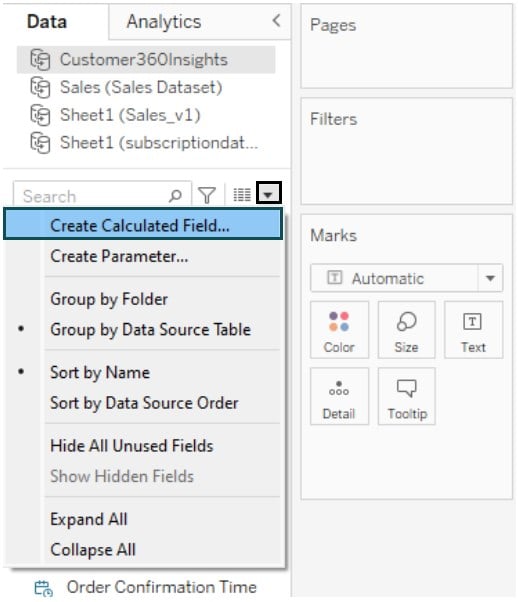
Task: Collapse the side pane with left chevron
Action: 276,20
